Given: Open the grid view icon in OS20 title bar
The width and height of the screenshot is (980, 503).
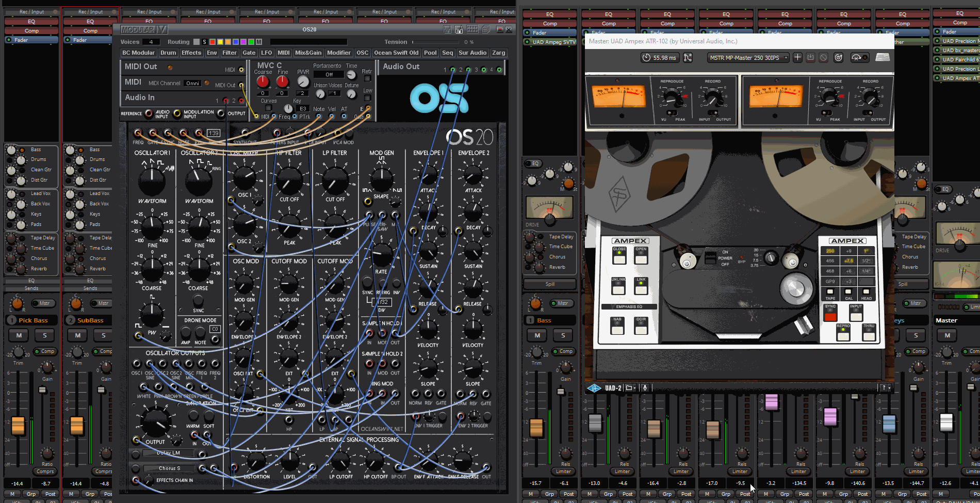Looking at the screenshot, I should 472,29.
